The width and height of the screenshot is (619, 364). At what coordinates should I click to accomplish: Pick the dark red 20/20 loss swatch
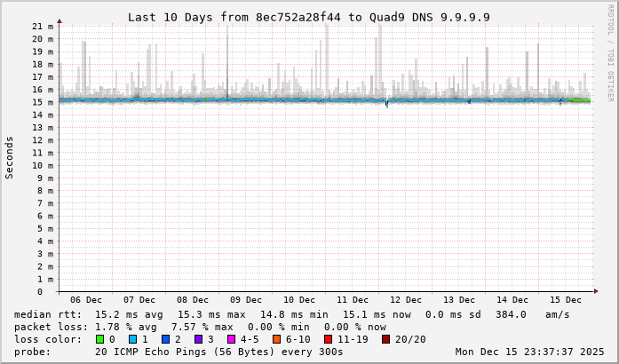pos(385,339)
